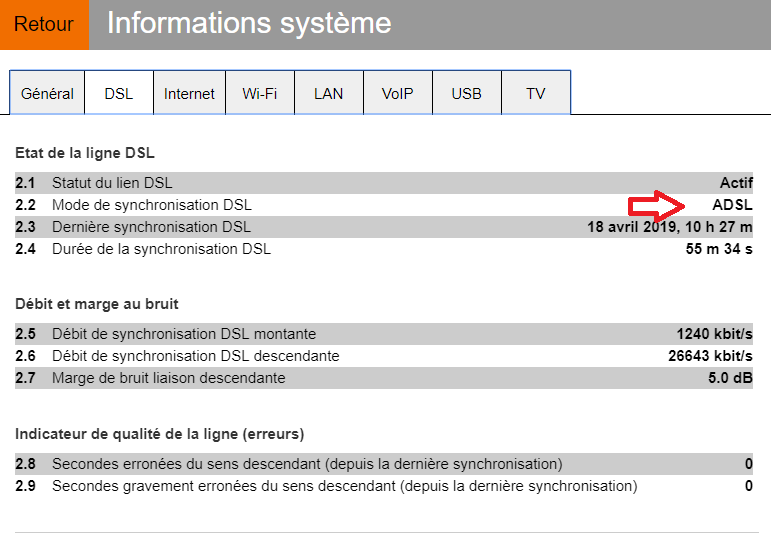The image size is (771, 545).
Task: Select 'Mode de synchronisation DSL' row label
Action: [152, 205]
